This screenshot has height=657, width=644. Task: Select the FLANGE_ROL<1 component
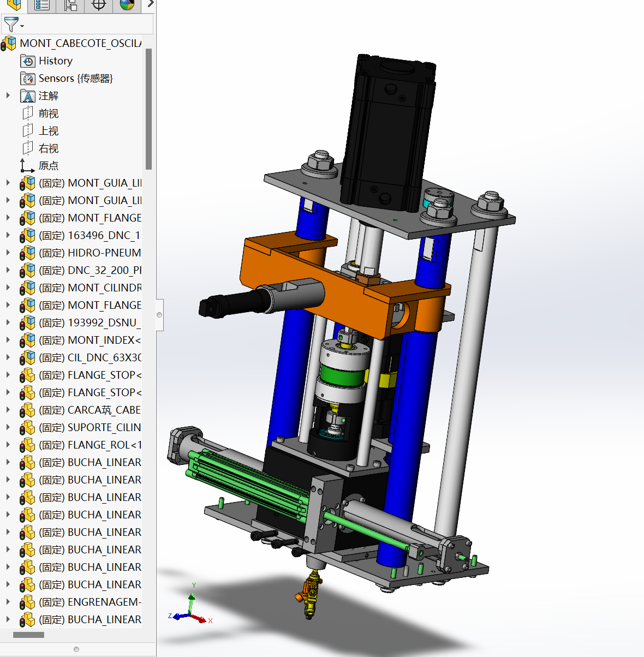coord(90,445)
